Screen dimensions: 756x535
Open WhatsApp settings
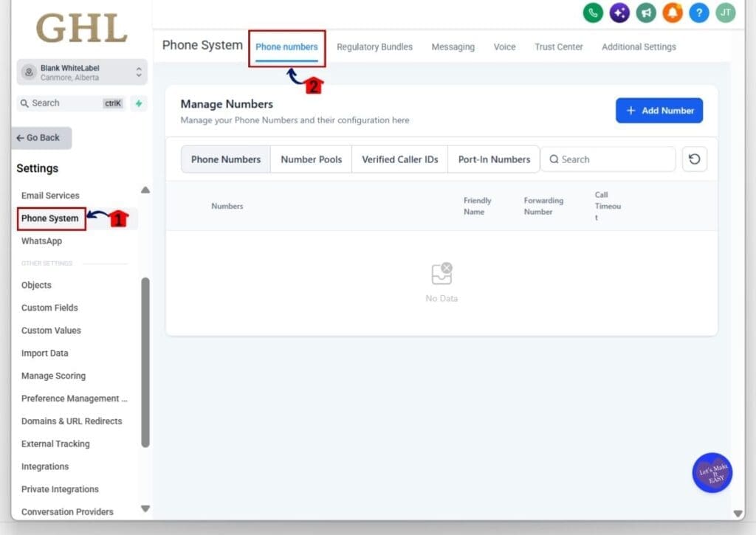pos(41,241)
